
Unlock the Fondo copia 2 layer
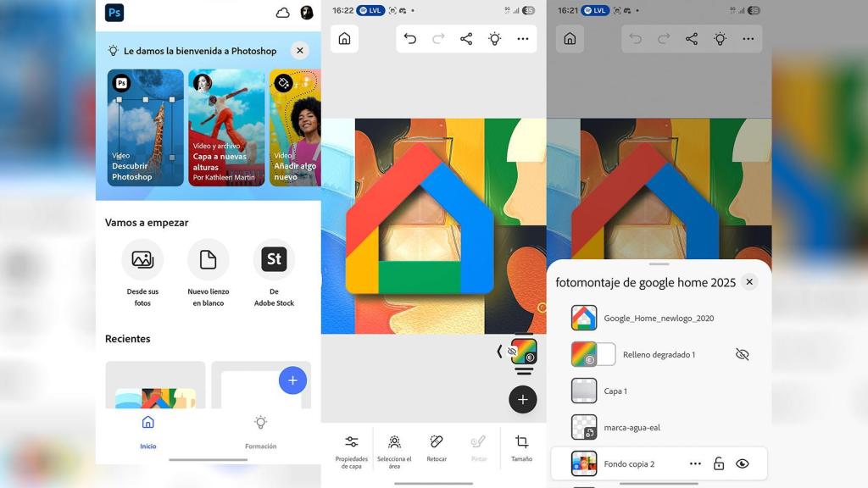click(717, 463)
